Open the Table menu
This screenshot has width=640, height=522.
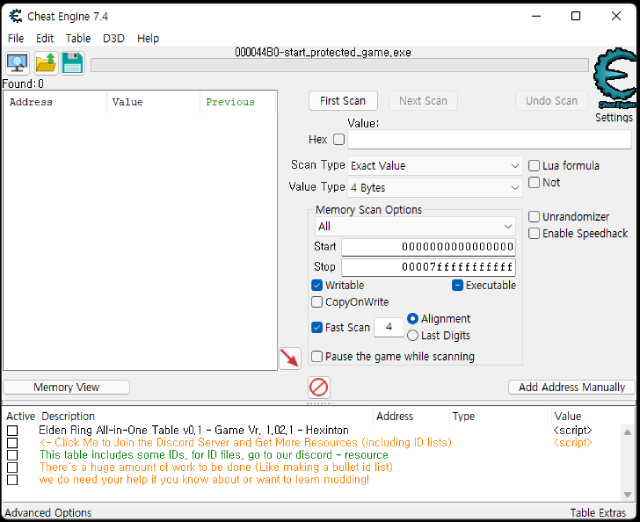[x=78, y=38]
